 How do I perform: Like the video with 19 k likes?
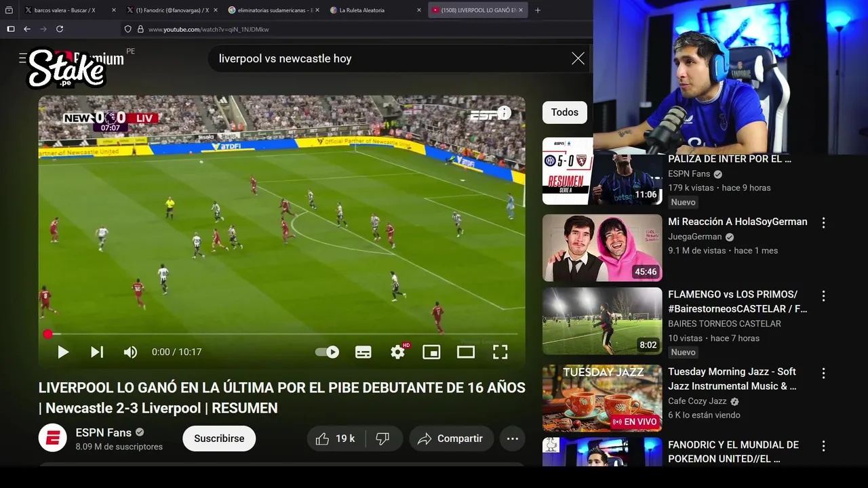(336, 439)
